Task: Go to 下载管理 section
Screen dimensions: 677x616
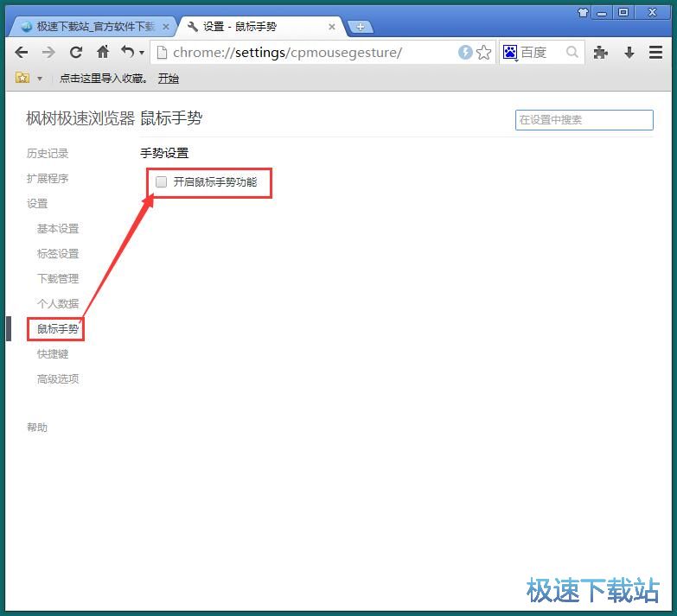Action: 58,279
